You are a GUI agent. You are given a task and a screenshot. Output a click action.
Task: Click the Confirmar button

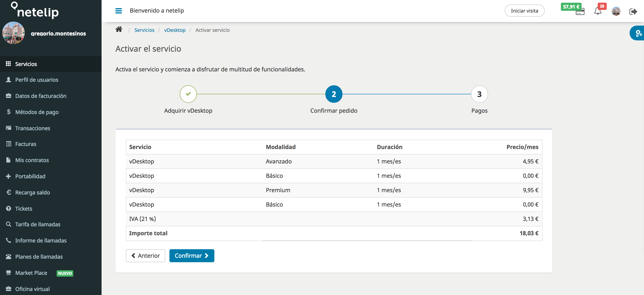pos(191,255)
